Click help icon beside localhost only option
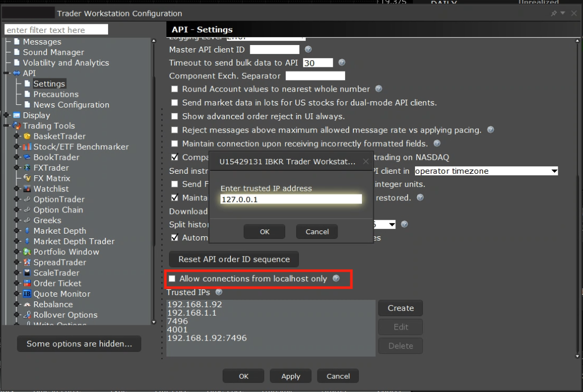 (x=336, y=279)
